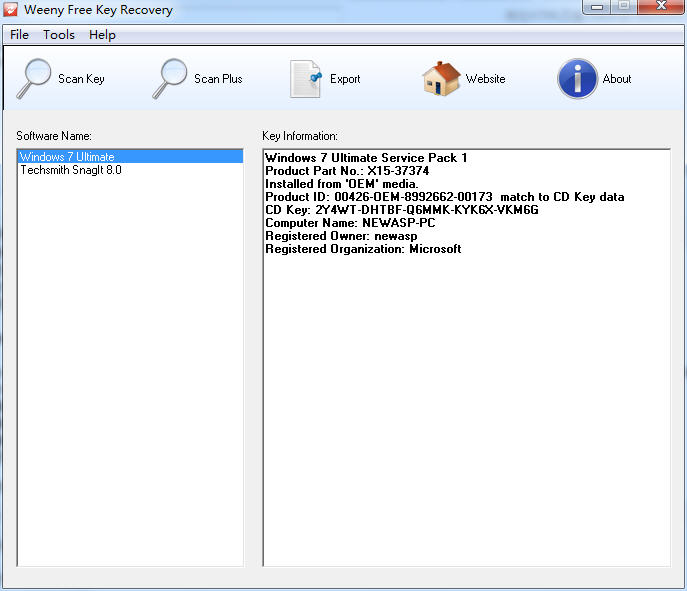Click the Scan Plus label
The width and height of the screenshot is (687, 591).
218,79
